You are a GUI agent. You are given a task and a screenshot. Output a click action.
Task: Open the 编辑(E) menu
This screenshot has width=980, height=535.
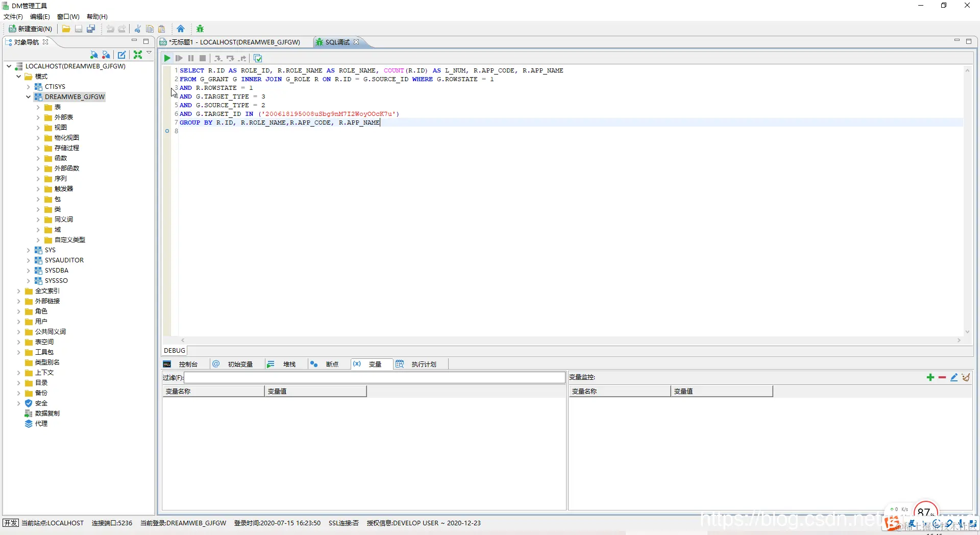tap(40, 17)
